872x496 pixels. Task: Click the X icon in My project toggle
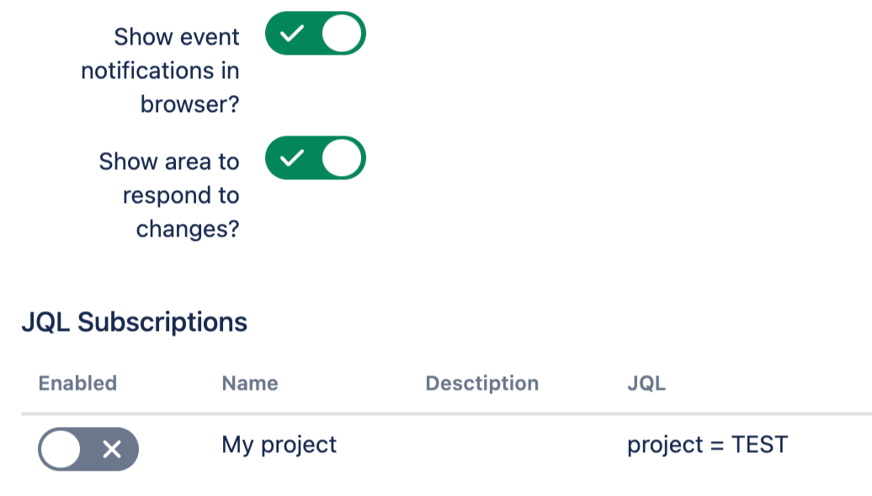pos(113,449)
